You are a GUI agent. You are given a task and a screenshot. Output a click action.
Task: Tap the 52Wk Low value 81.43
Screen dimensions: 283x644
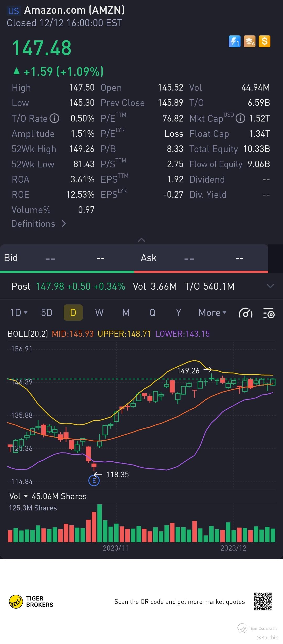pos(84,164)
